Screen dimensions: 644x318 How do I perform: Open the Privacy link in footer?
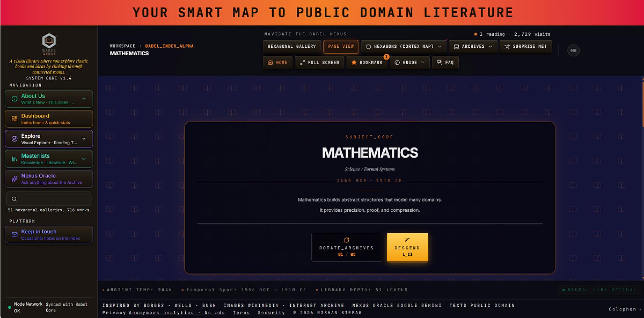114,313
